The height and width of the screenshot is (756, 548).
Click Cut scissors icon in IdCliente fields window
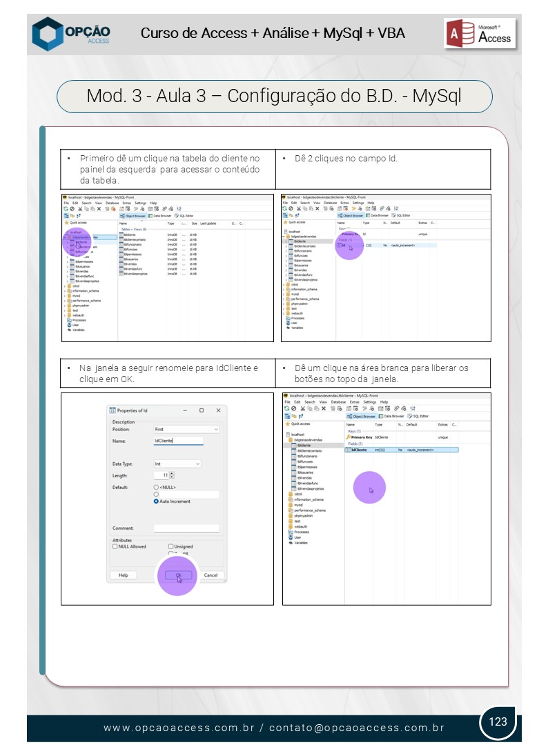(302, 408)
